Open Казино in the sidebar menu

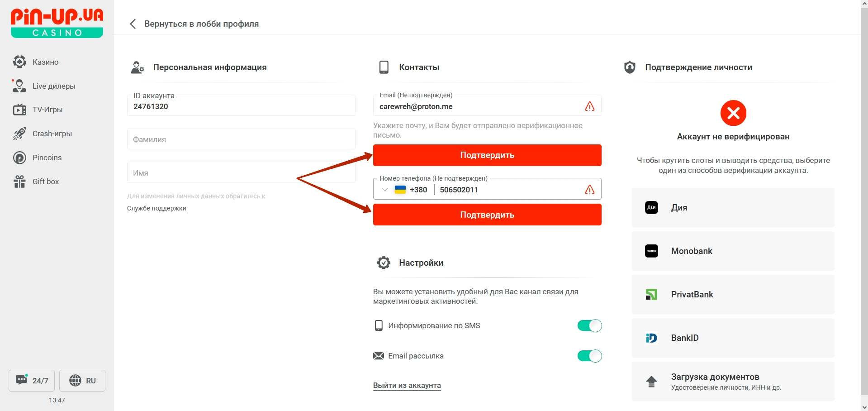45,62
